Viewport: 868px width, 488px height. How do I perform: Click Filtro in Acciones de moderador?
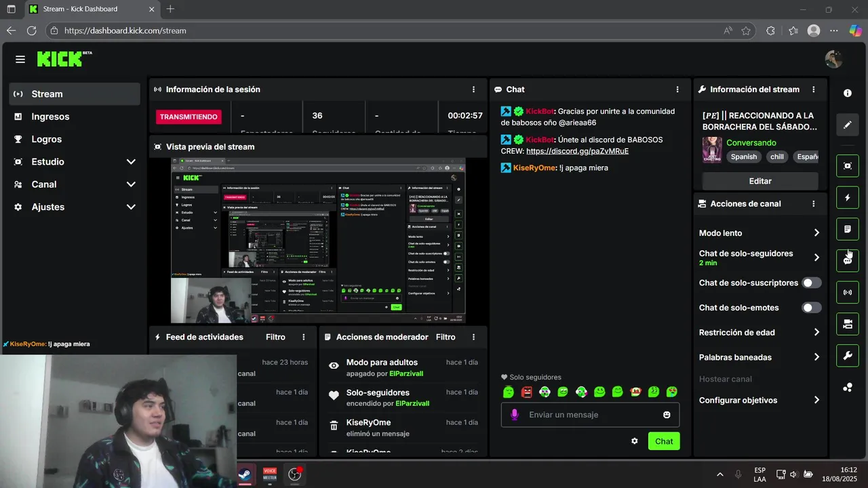coord(446,337)
